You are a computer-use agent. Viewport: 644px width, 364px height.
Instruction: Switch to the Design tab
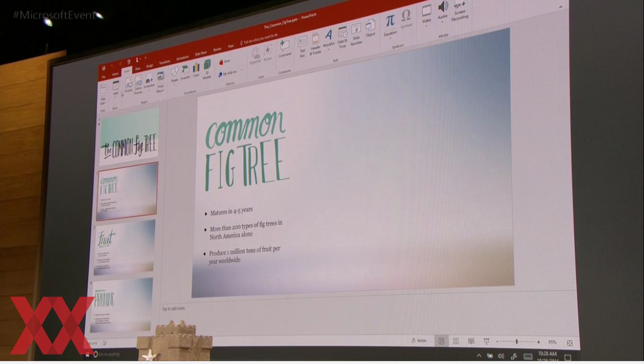150,66
